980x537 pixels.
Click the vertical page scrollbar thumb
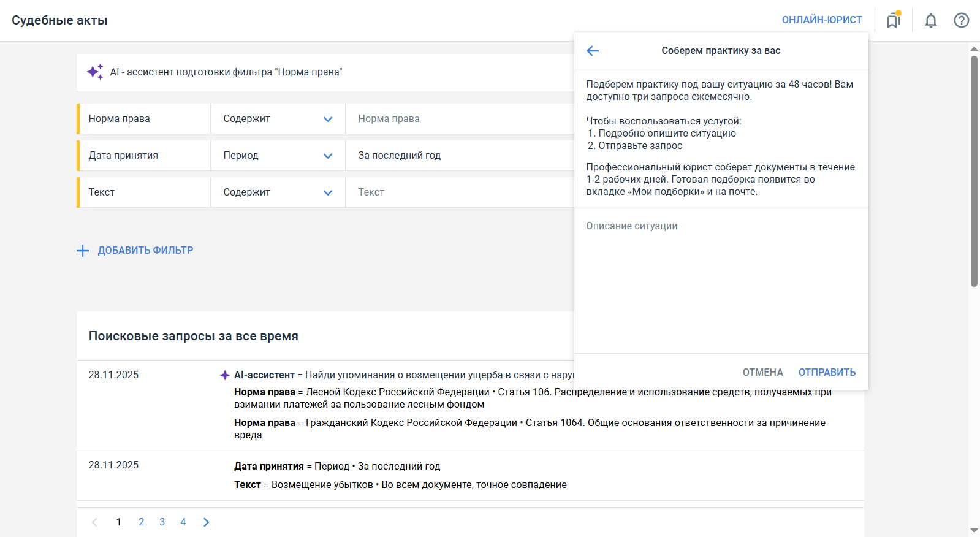[x=974, y=172]
